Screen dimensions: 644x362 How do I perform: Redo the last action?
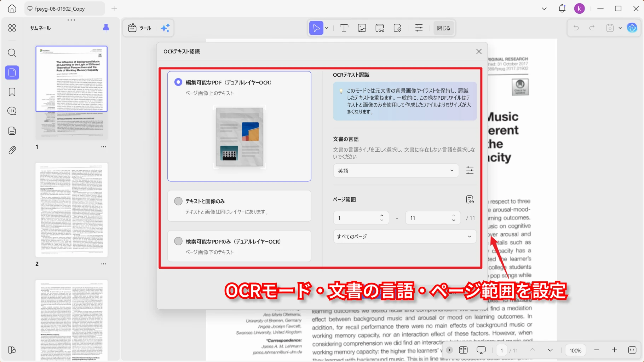[x=592, y=28]
